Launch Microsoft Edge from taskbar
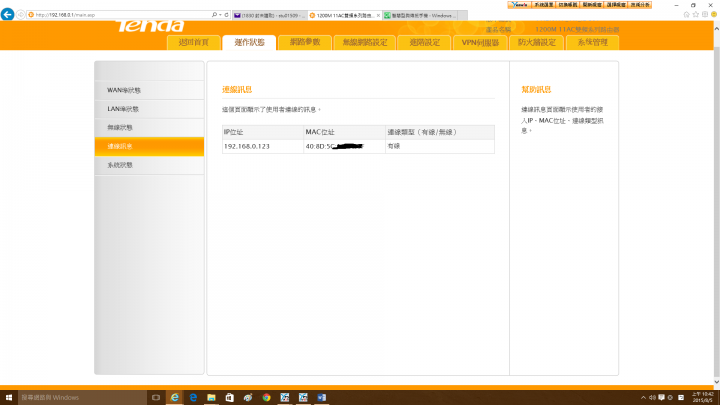720x405 pixels. 193,398
